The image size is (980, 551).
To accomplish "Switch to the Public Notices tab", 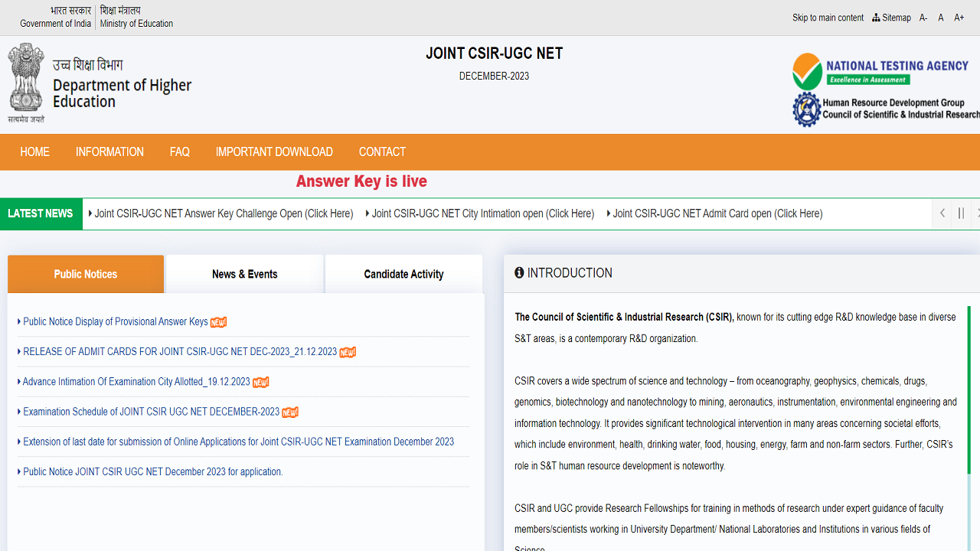I will point(86,274).
